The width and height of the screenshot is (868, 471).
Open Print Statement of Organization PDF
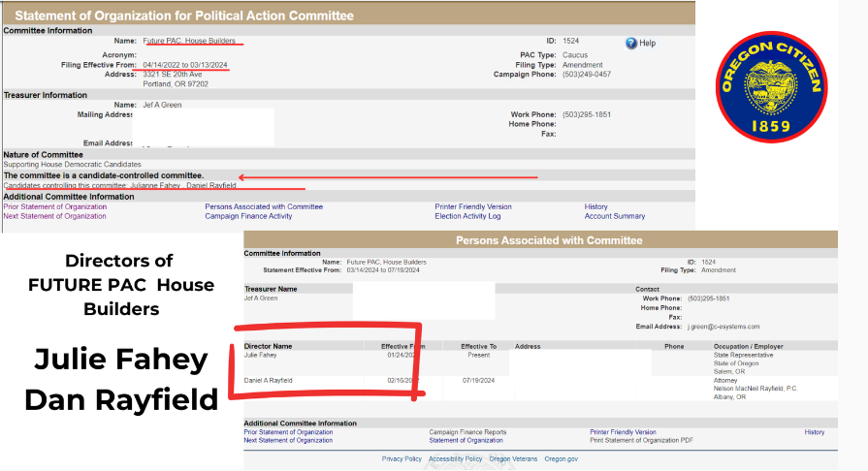coord(641,441)
